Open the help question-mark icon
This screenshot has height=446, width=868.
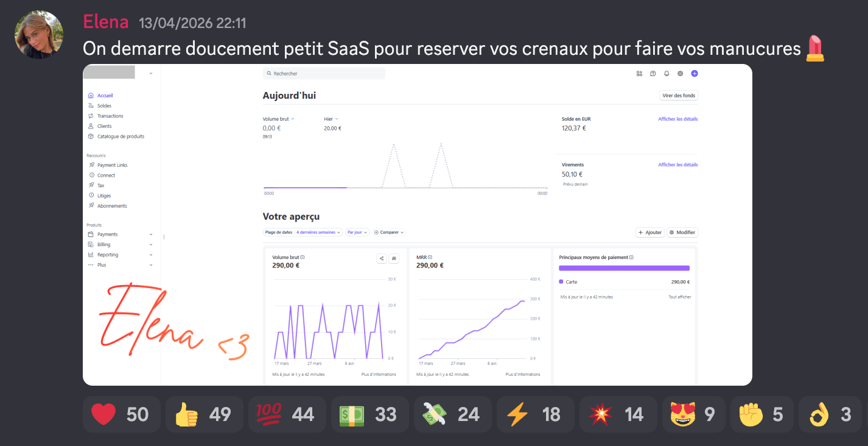653,74
